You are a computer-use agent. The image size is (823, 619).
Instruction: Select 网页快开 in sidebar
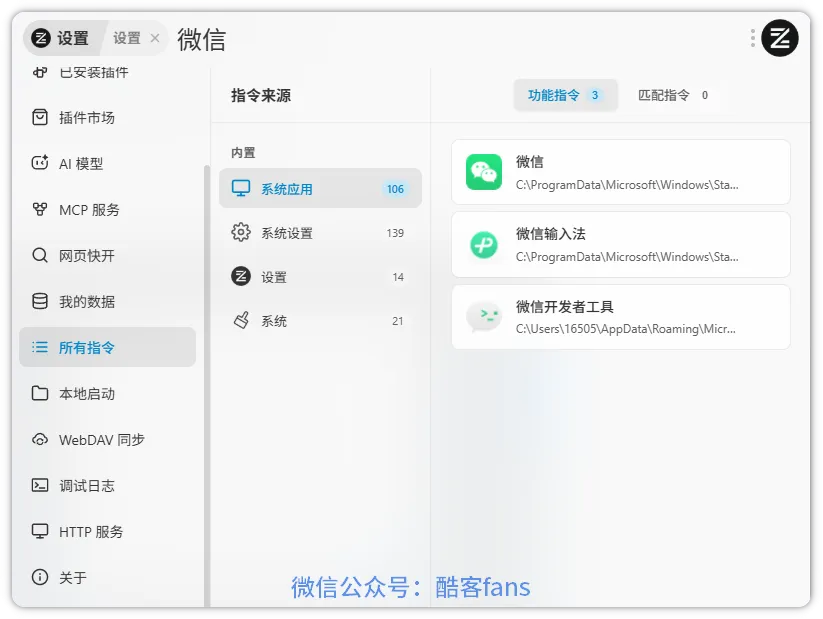point(108,255)
